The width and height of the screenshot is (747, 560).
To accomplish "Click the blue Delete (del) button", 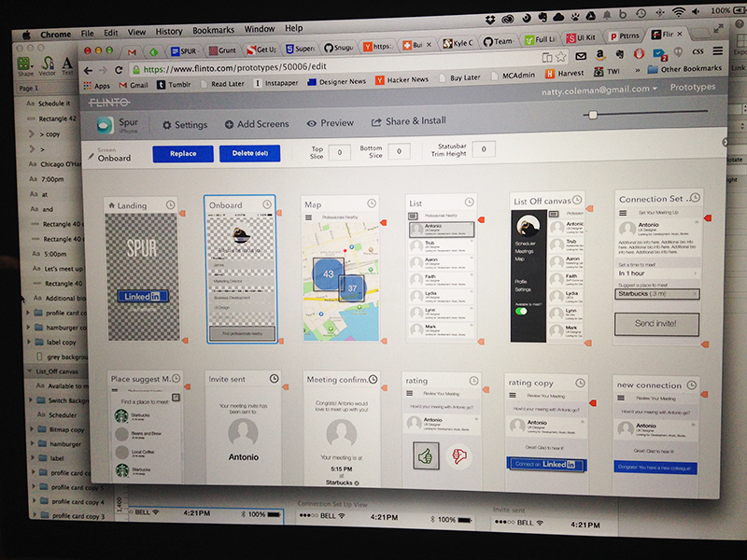I will pos(249,153).
